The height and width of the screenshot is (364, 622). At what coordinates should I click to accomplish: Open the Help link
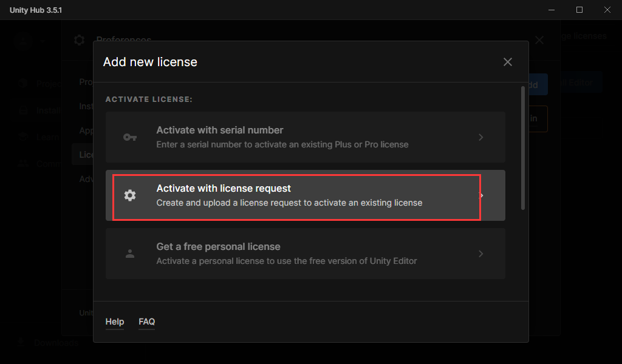[115, 322]
